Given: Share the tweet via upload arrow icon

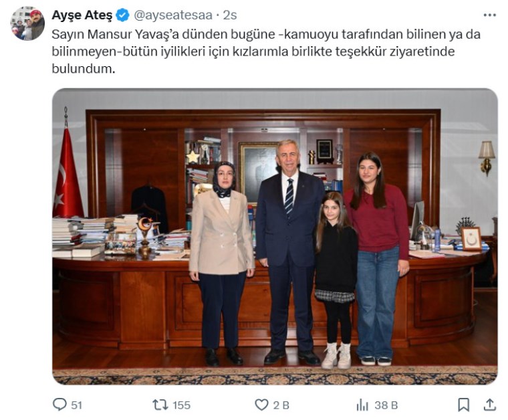Looking at the screenshot, I should point(490,405).
